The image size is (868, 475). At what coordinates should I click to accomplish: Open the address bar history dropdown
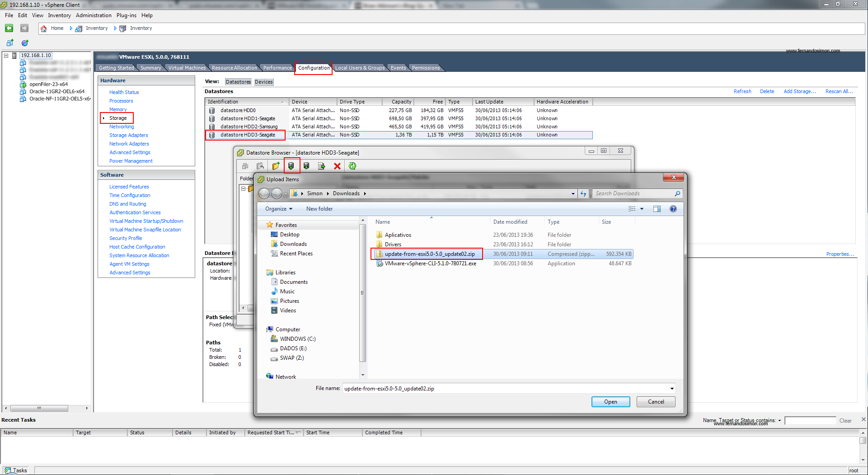coord(573,193)
